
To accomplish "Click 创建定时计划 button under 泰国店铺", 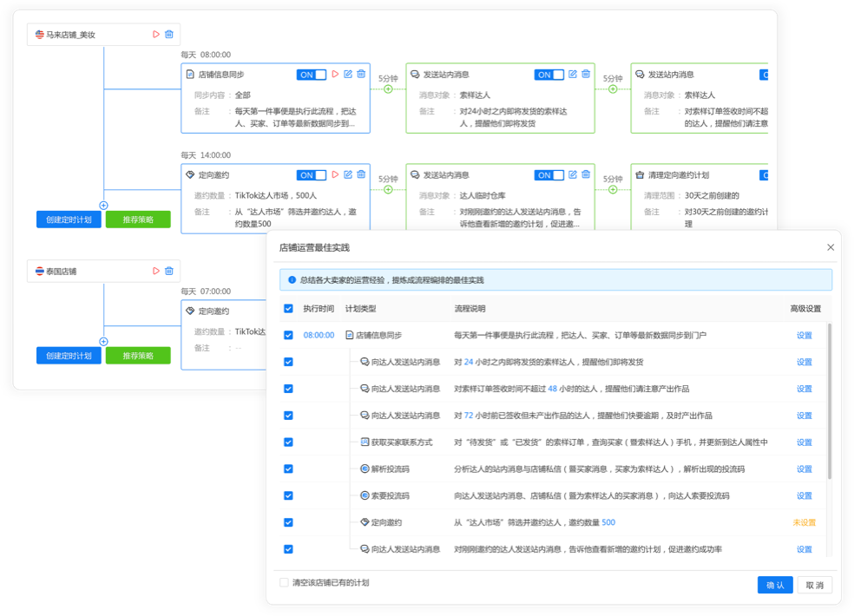I will 69,356.
